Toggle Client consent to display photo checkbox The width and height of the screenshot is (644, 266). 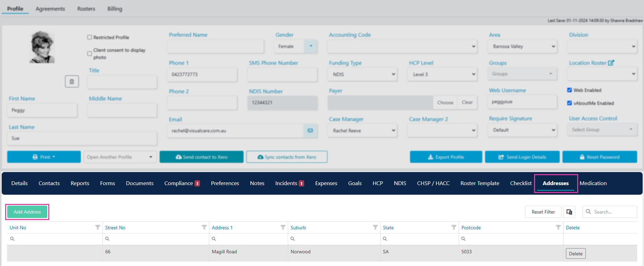coord(89,53)
